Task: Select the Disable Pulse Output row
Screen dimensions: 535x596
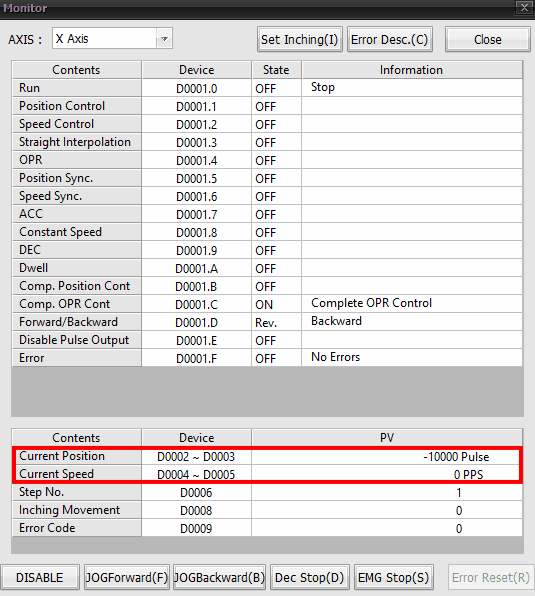Action: (x=77, y=340)
